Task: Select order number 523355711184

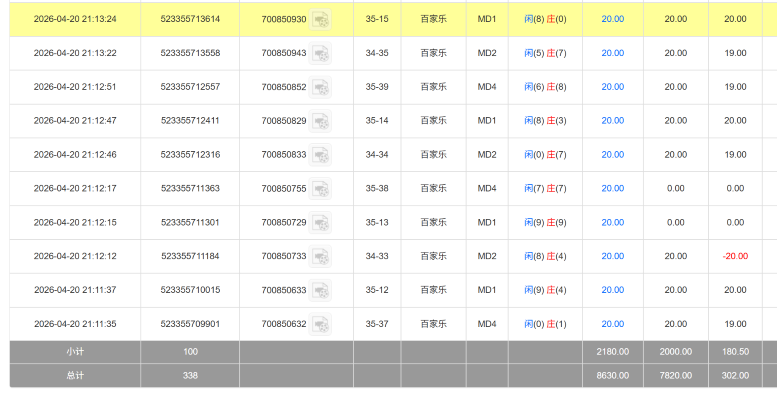Action: coord(190,256)
